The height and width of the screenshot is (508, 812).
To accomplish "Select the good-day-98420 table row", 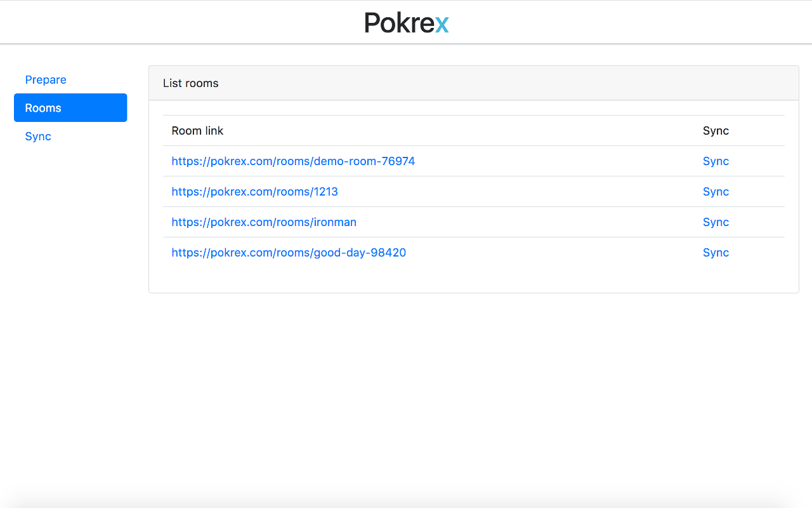I will 474,253.
